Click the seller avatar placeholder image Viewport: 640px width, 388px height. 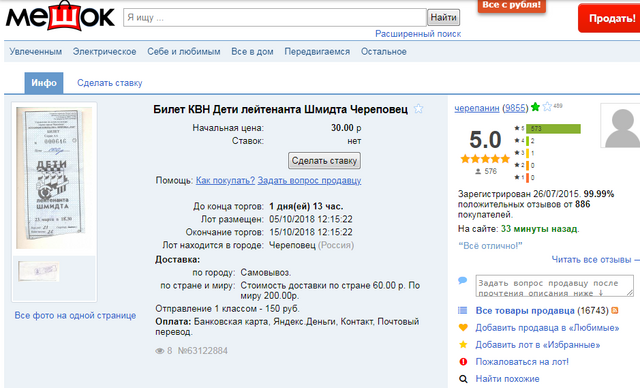(x=620, y=125)
